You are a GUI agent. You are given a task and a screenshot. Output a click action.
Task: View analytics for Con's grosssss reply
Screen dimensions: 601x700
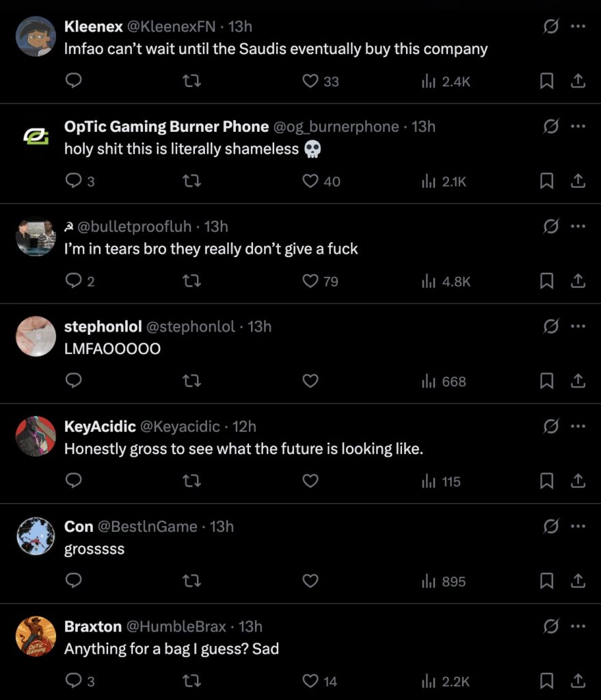(x=428, y=580)
